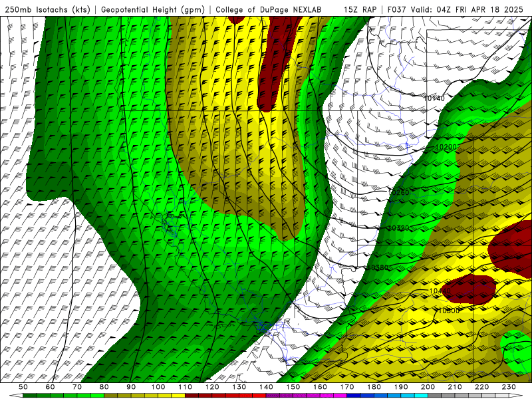Click the legend value 70
Screen dimensions: 532x399
[77, 387]
